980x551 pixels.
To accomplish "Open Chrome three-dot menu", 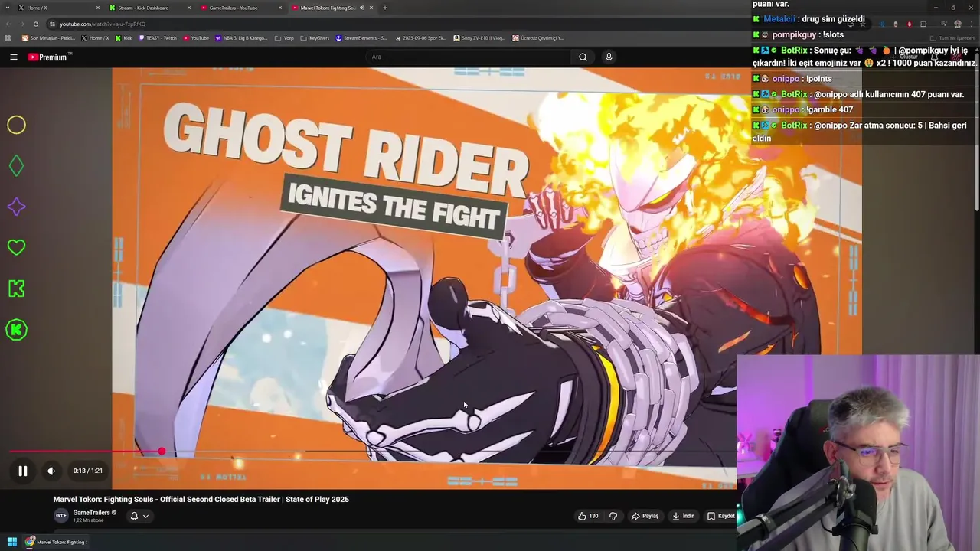I will point(972,24).
